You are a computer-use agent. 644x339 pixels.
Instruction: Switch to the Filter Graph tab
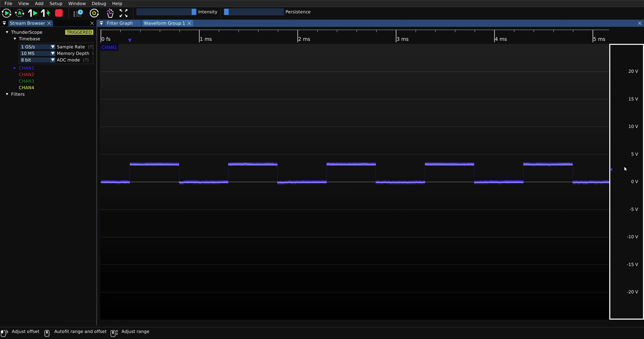coord(120,23)
